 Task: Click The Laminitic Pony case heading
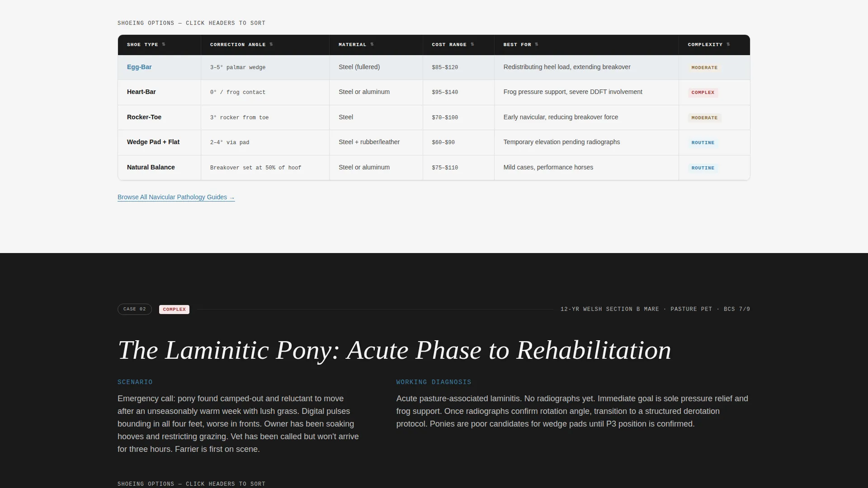tap(394, 350)
